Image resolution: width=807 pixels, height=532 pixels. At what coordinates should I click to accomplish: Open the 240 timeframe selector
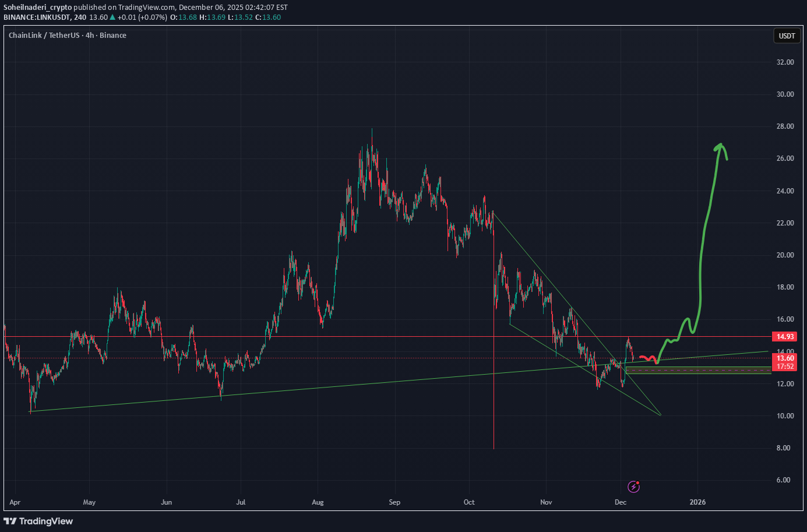(80, 17)
